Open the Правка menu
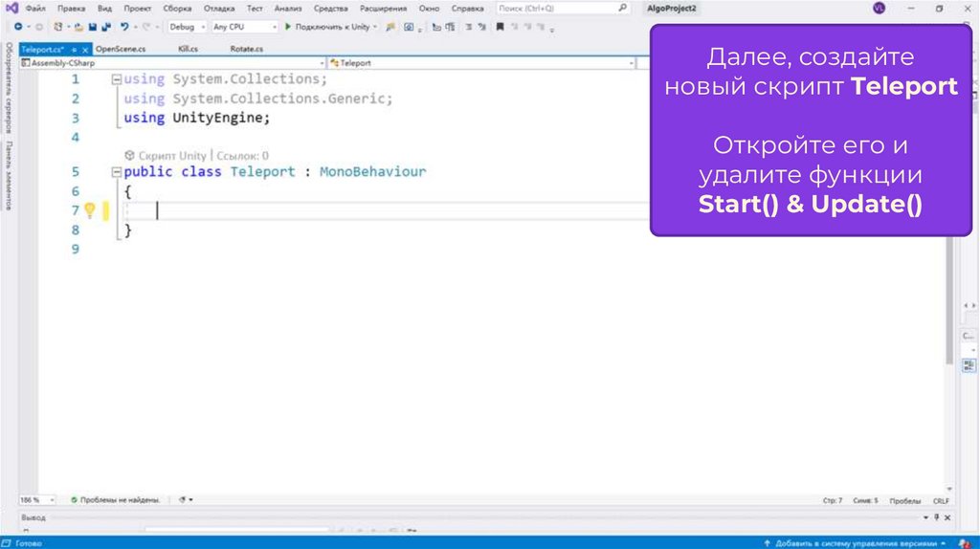This screenshot has height=549, width=980. pos(71,8)
